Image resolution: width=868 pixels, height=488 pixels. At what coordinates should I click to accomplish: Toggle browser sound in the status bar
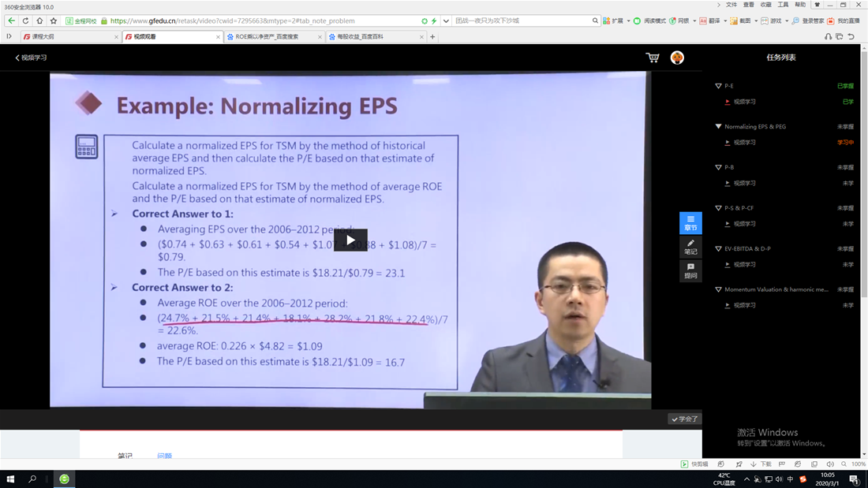(x=830, y=464)
